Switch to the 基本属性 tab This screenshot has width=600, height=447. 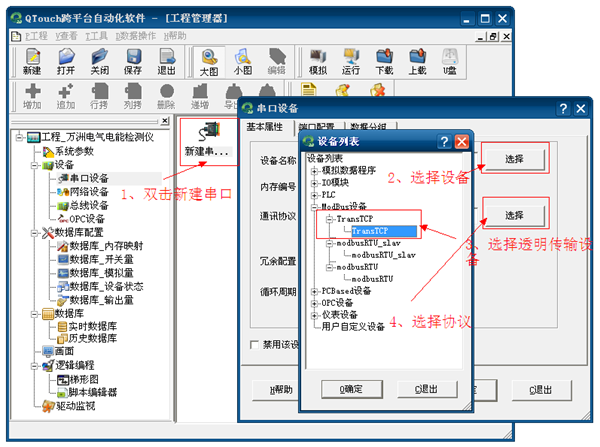point(265,127)
